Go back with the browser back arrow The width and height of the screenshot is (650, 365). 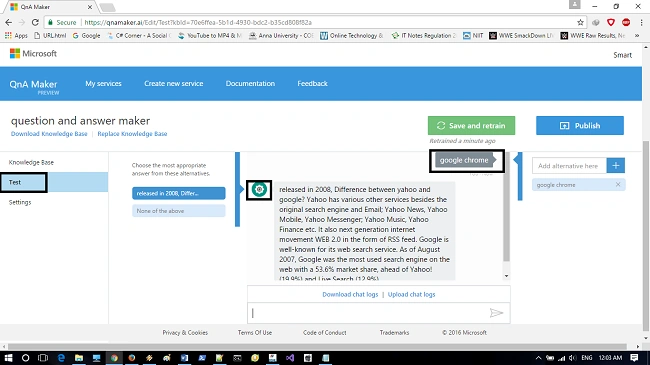coord(9,22)
